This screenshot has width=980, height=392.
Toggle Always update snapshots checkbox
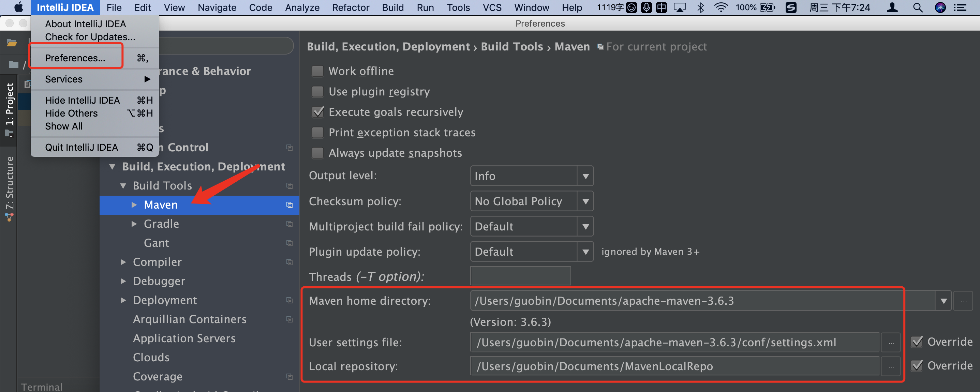(x=317, y=153)
